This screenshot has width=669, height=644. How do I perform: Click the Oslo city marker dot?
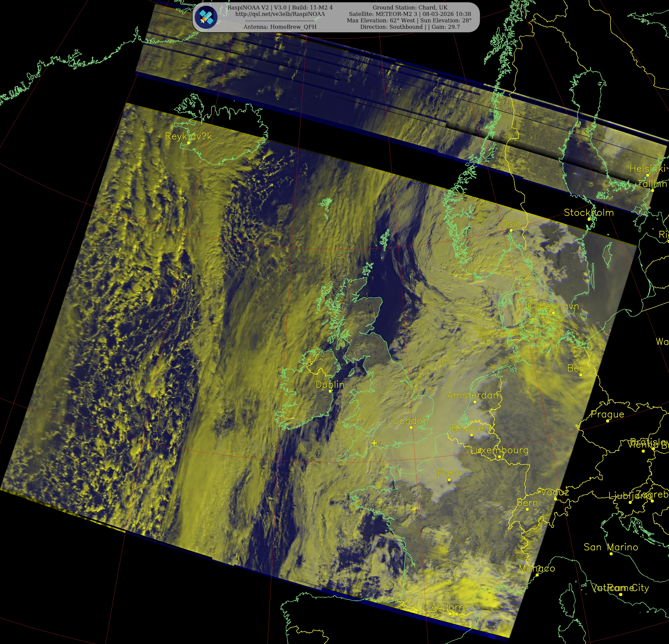(x=511, y=231)
